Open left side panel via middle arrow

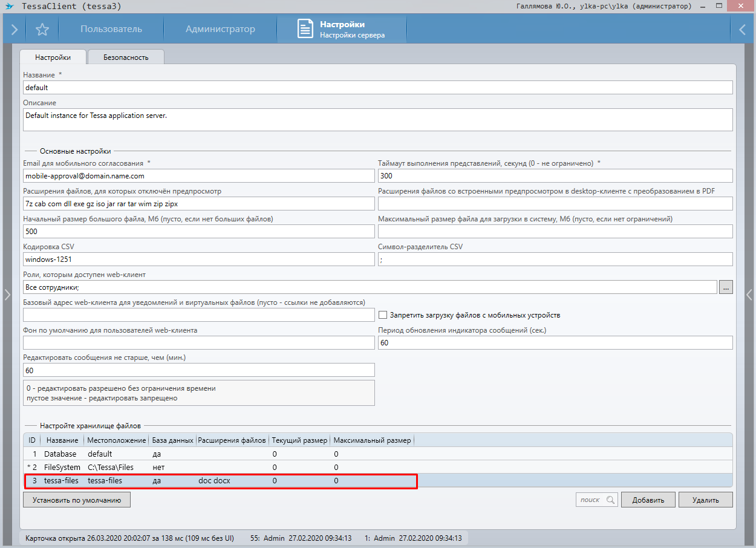(x=7, y=295)
